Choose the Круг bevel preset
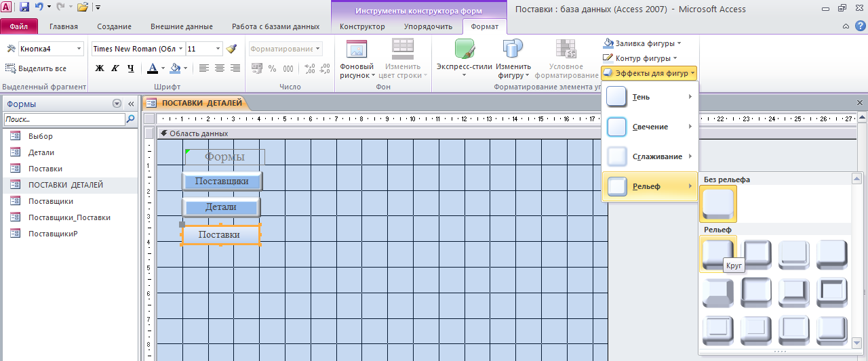Viewport: 868px width, 361px height. click(718, 255)
